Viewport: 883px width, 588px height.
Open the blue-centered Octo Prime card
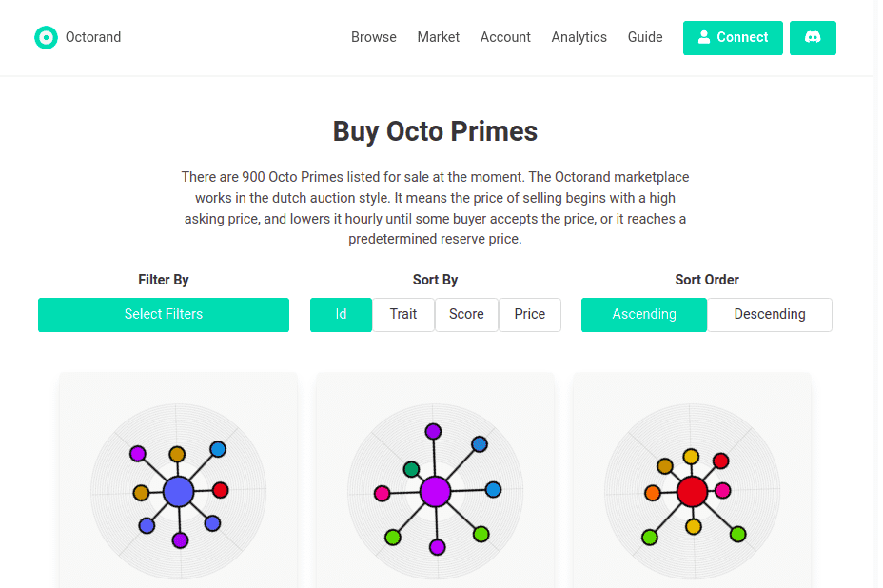[178, 490]
